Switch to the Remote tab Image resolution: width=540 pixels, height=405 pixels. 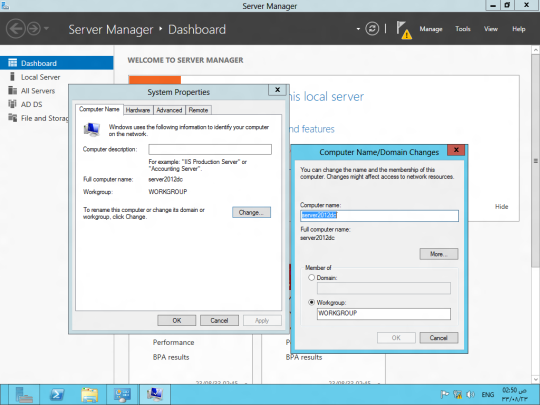click(x=198, y=110)
